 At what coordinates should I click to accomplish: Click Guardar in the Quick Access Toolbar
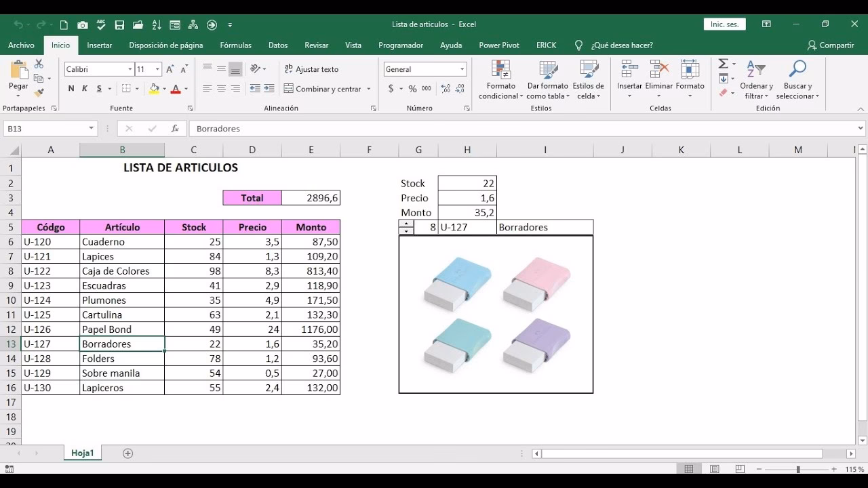(119, 24)
